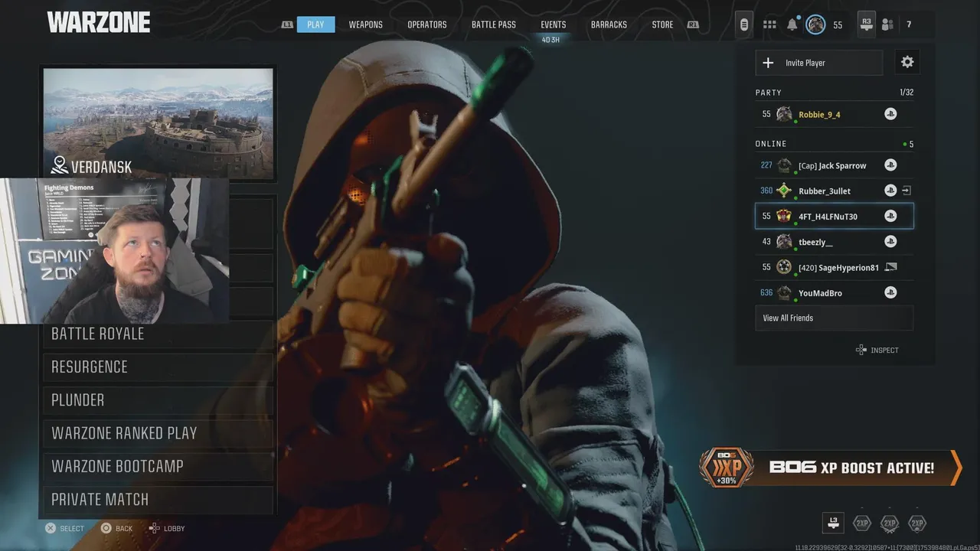Image resolution: width=980 pixels, height=551 pixels.
Task: Click the 4FT_H4LFNuT30 red rank emblem
Action: (x=784, y=216)
